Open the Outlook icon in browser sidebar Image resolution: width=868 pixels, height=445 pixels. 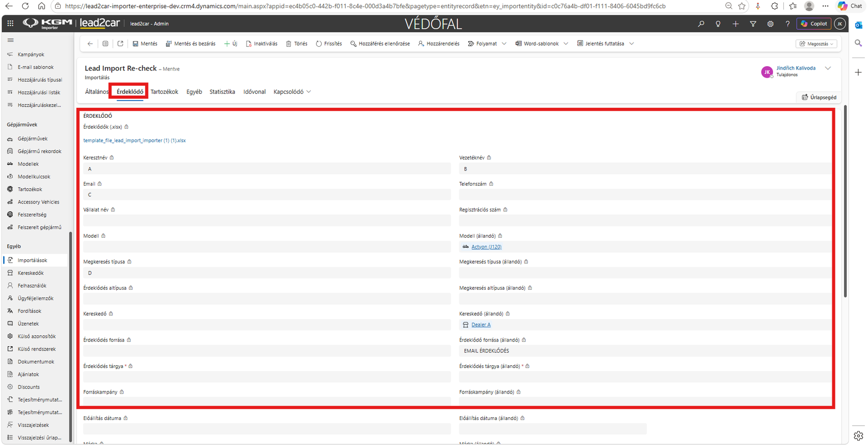(858, 25)
